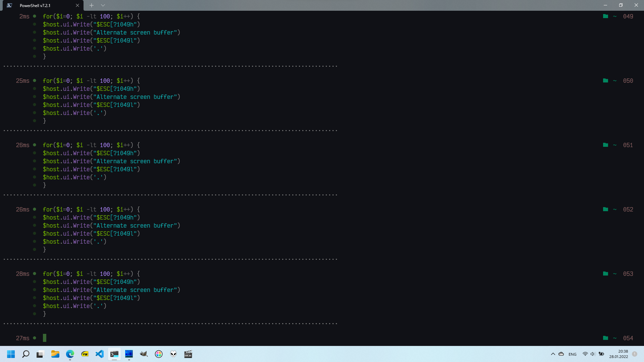Switch input language via the ENG indicator
644x362 pixels.
pos(572,354)
